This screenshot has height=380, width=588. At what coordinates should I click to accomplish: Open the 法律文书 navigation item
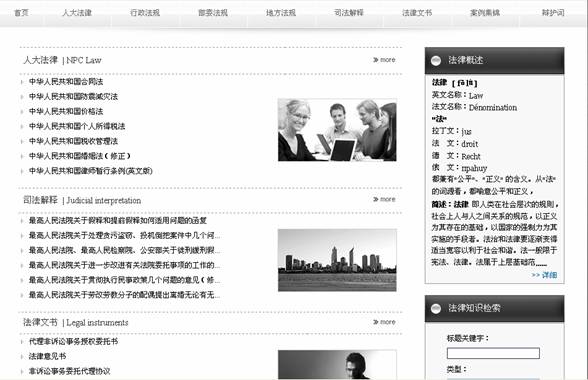pos(417,13)
